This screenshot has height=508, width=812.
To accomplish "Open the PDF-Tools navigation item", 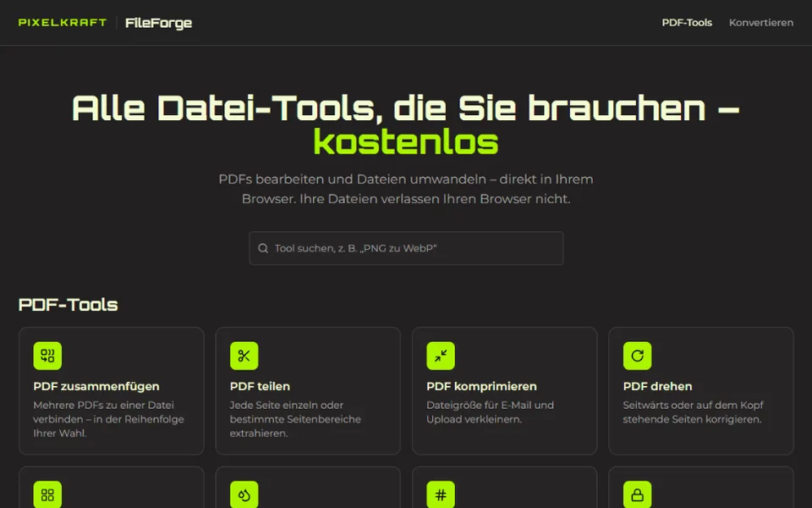I will pos(687,23).
